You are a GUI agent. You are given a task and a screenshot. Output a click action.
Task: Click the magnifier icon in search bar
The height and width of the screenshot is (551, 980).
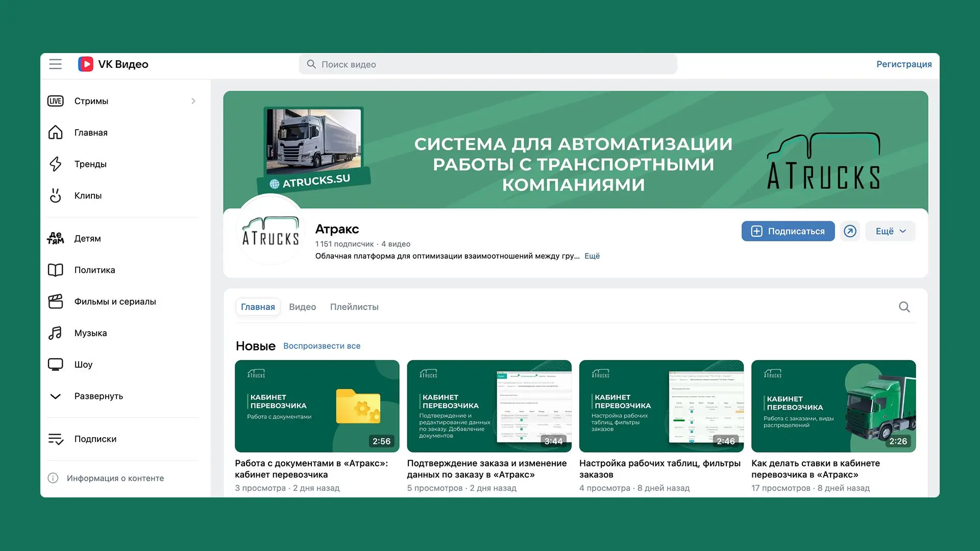(311, 64)
